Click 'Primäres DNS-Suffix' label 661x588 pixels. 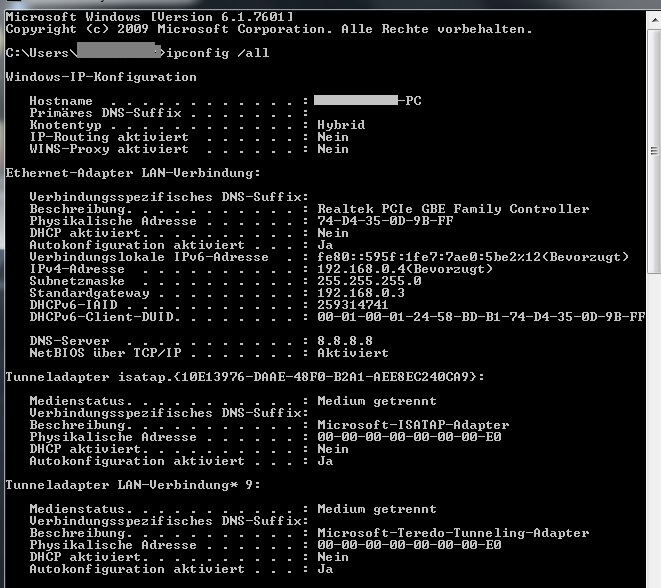pyautogui.click(x=105, y=113)
